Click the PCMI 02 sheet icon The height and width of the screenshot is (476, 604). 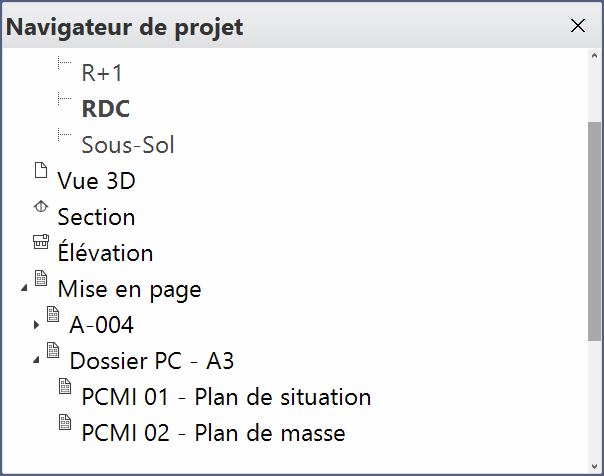coord(65,424)
